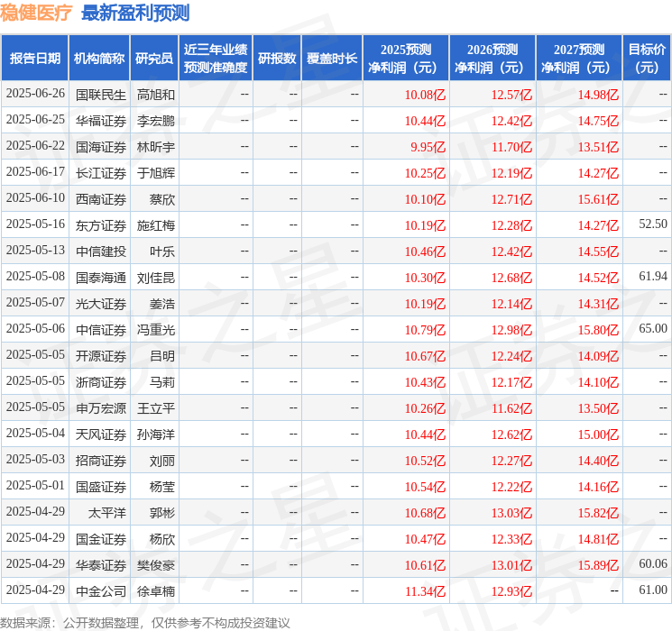Select analyst name 杨莹

tap(162, 487)
